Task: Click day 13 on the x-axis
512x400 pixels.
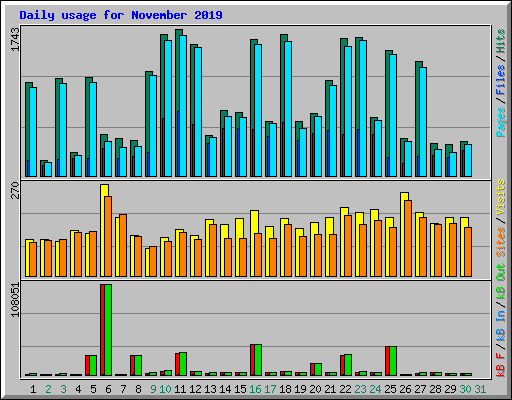Action: point(210,389)
